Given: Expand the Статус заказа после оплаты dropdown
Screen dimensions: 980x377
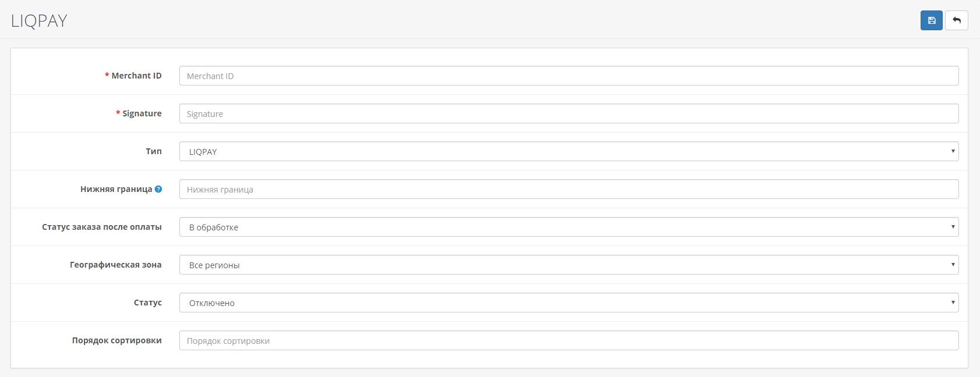Looking at the screenshot, I should 568,227.
